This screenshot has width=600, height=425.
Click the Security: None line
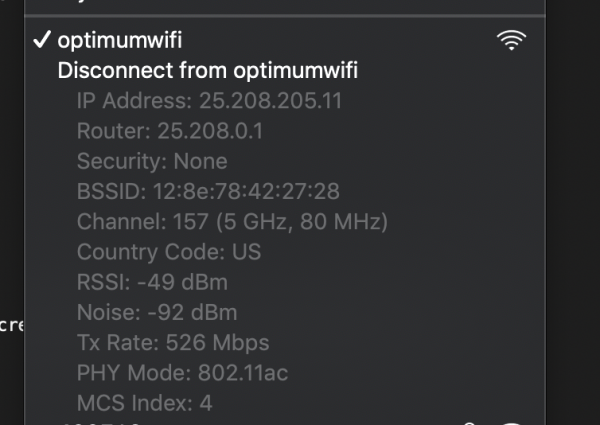(152, 161)
